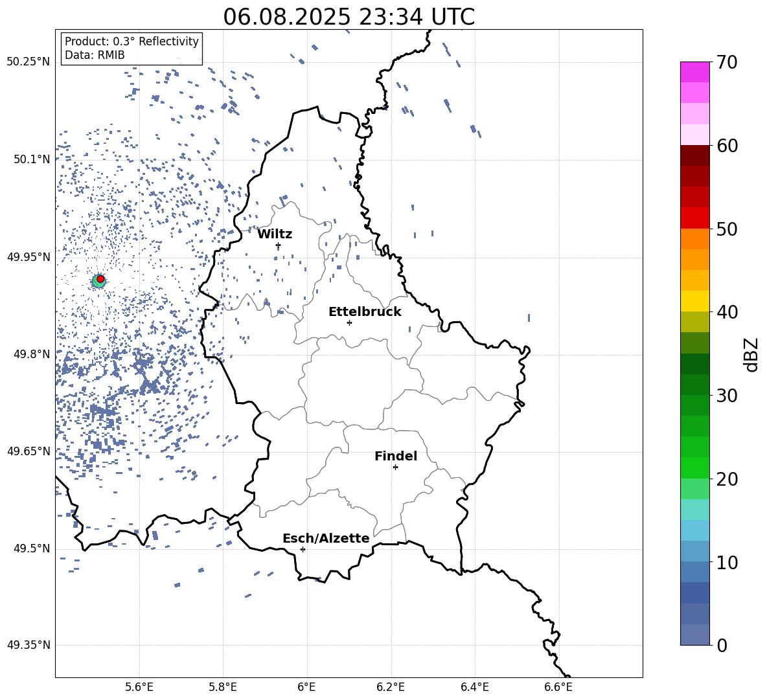The image size is (767, 700).
Task: Click the dark maroon 60 dBZ colorbar segment
Action: tap(694, 155)
